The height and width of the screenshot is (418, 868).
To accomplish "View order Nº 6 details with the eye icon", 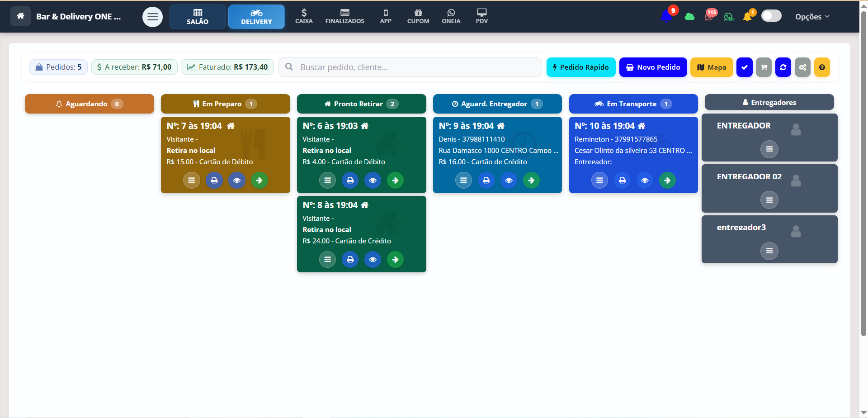I will [x=373, y=180].
